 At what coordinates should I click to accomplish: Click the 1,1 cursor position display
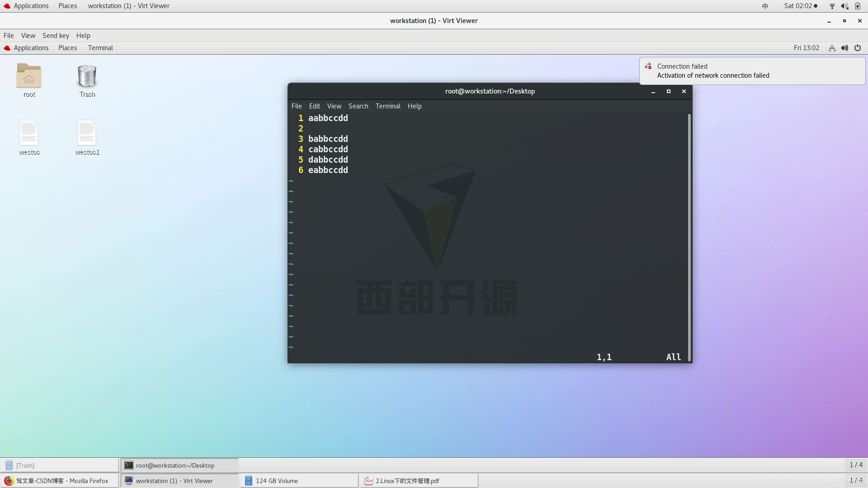604,357
